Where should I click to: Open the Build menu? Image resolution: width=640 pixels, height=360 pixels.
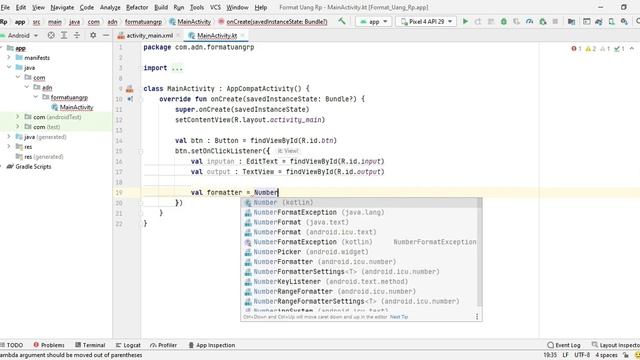161,7
